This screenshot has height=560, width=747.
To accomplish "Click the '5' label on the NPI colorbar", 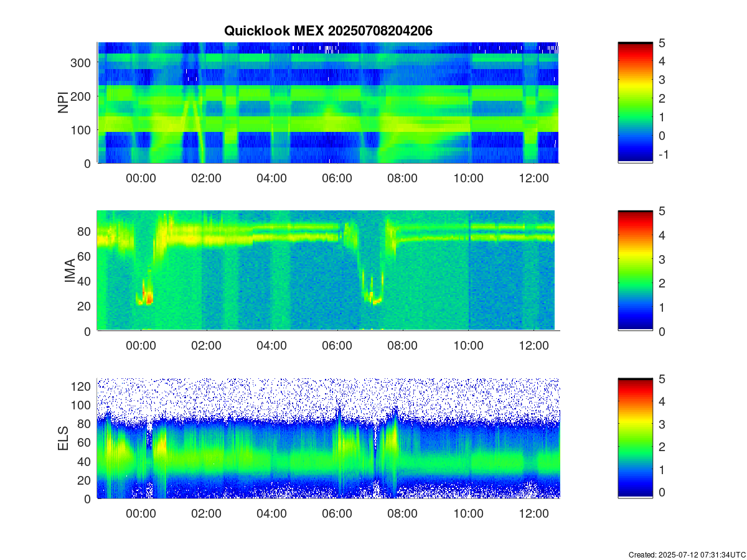I will pyautogui.click(x=663, y=42).
